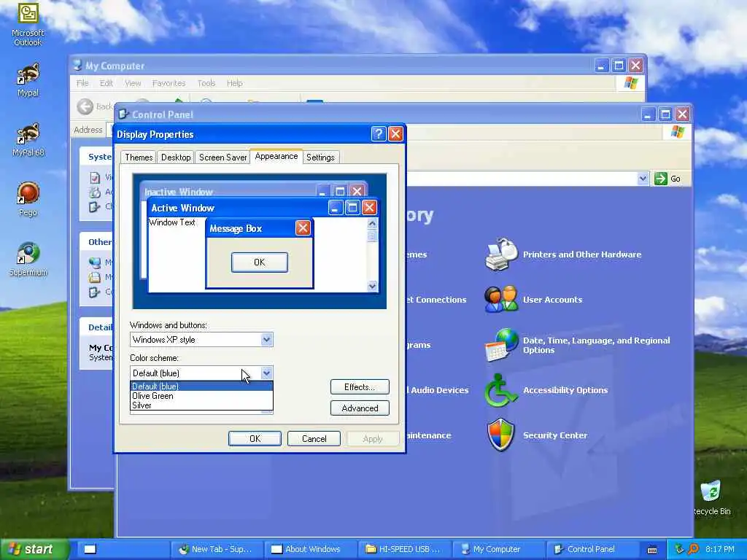
Task: Click Security Center link
Action: pyautogui.click(x=554, y=435)
